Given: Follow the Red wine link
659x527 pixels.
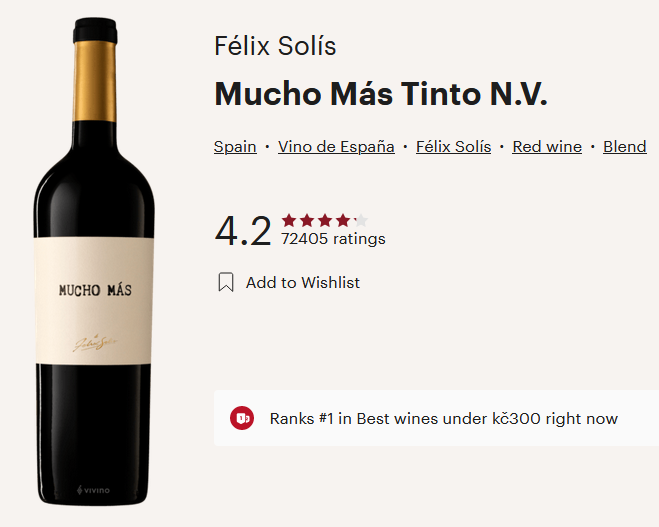Looking at the screenshot, I should (x=547, y=147).
